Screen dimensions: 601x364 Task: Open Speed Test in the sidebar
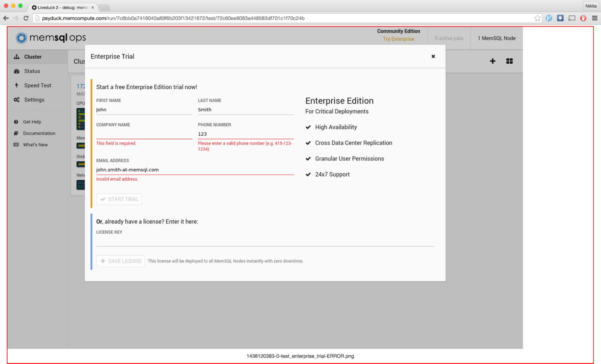click(37, 85)
